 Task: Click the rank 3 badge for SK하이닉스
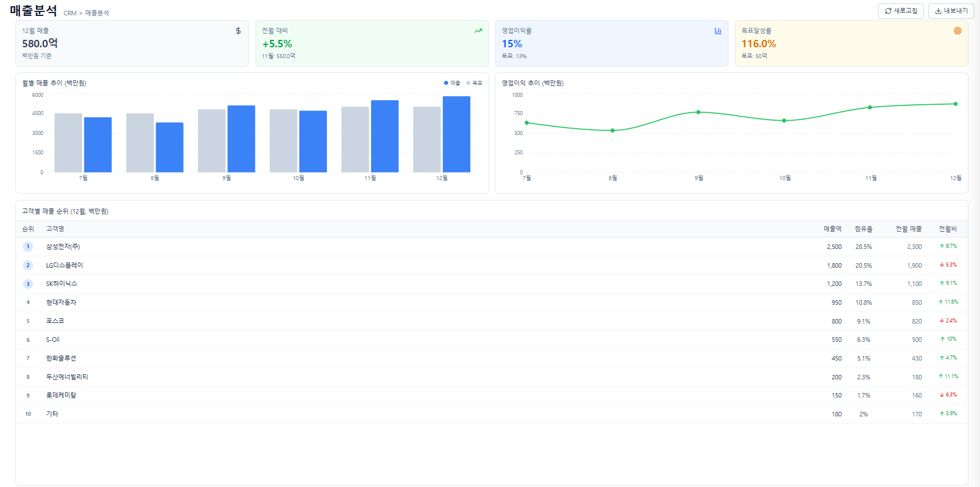tap(28, 284)
